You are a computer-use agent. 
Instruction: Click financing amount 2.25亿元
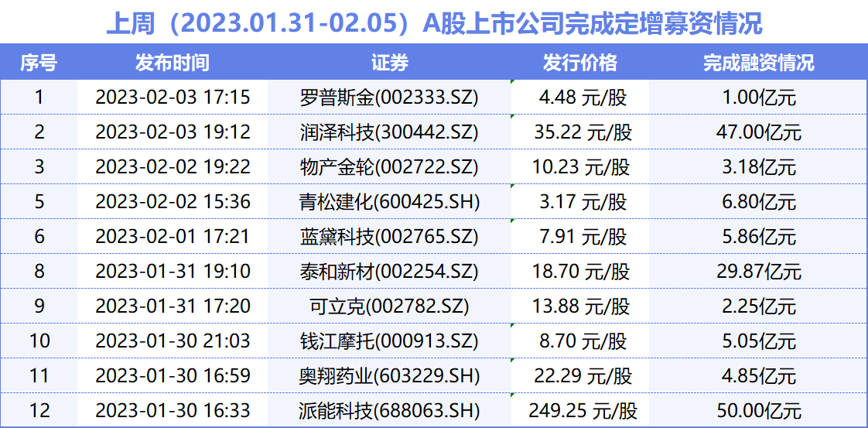[x=759, y=306]
